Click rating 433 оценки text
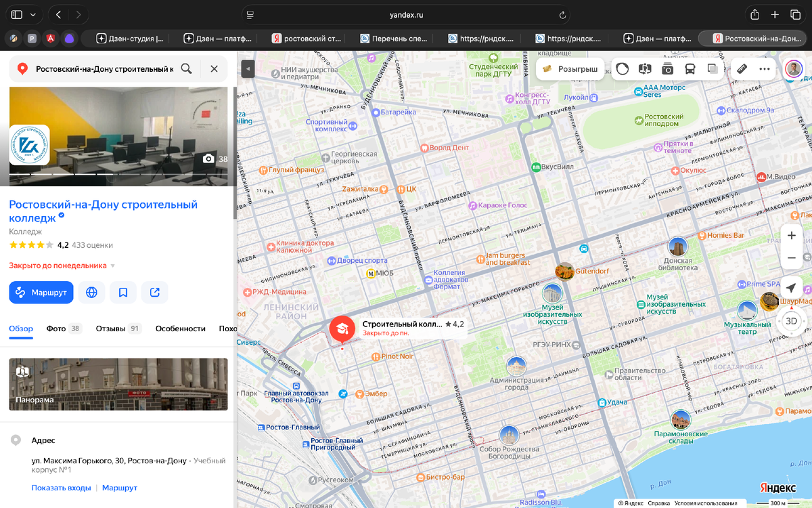Image resolution: width=812 pixels, height=508 pixels. tap(92, 245)
